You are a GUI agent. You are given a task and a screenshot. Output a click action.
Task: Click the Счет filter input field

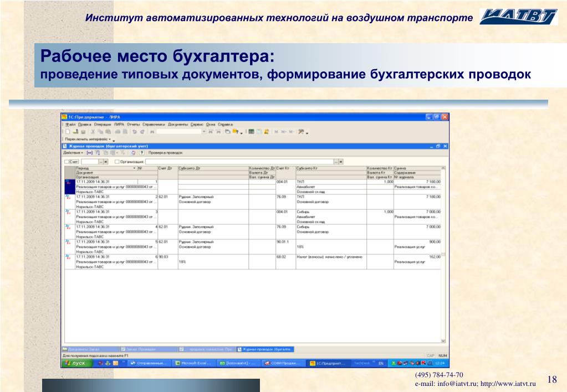coord(90,162)
